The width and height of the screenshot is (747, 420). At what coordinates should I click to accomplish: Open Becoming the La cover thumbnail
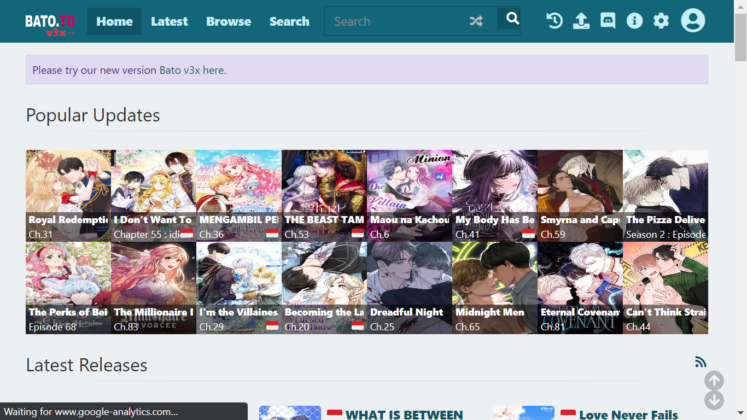click(x=324, y=288)
